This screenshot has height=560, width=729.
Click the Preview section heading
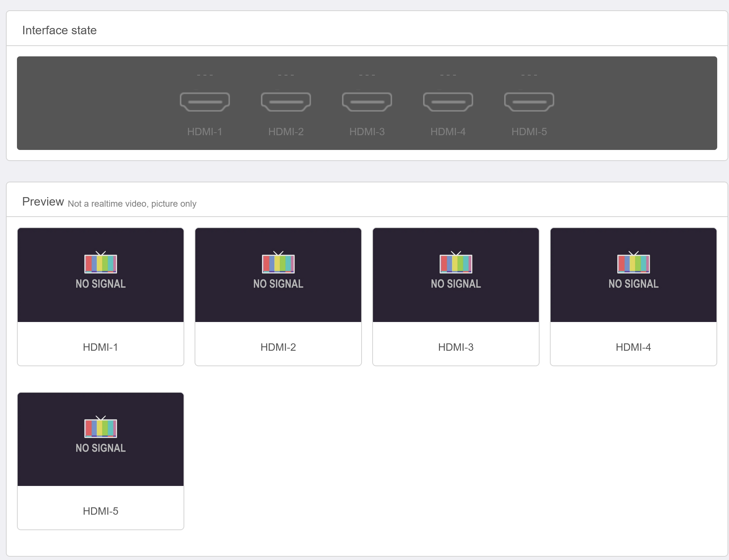click(x=43, y=202)
